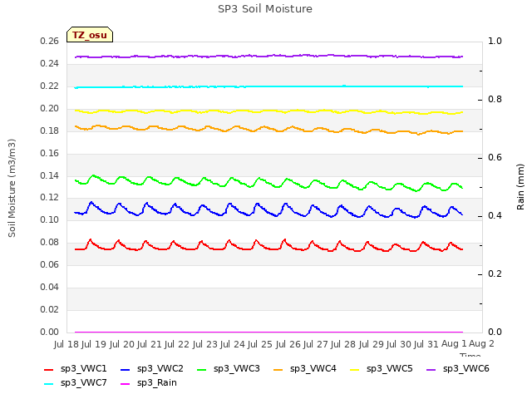Image resolution: width=532 pixels, height=399 pixels.
Task: Click the red sp3_VWC1 legend swatch
Action: coord(49,370)
